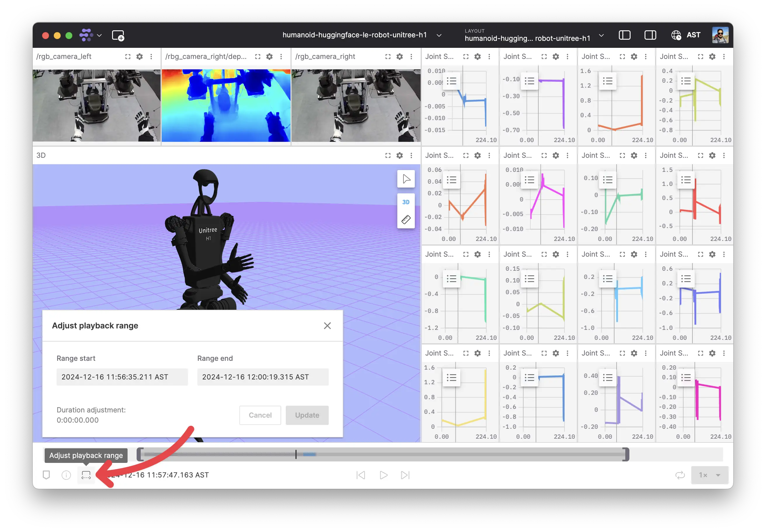The height and width of the screenshot is (532, 766).
Task: Open the 3D panel's three-dot menu
Action: point(411,155)
